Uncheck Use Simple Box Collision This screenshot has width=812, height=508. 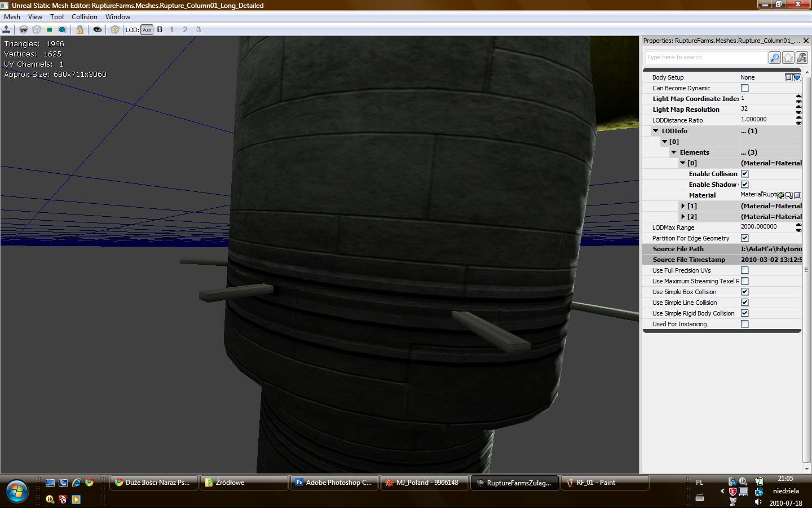(x=744, y=292)
